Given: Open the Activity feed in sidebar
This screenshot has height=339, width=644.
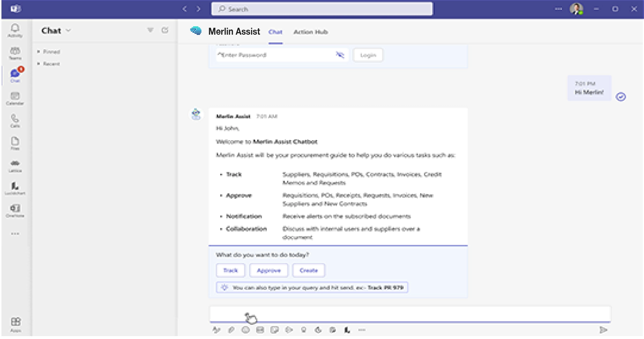Looking at the screenshot, I should point(15,30).
